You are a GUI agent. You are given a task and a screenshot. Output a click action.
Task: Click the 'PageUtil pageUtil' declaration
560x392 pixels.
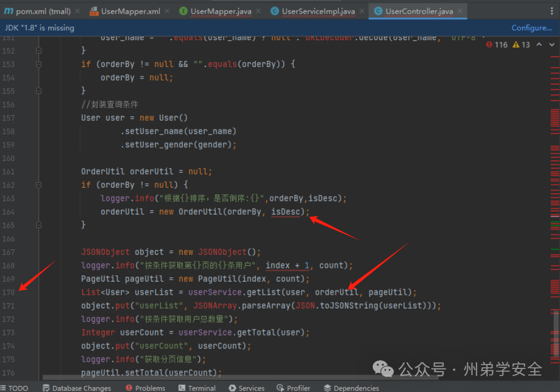(x=122, y=279)
